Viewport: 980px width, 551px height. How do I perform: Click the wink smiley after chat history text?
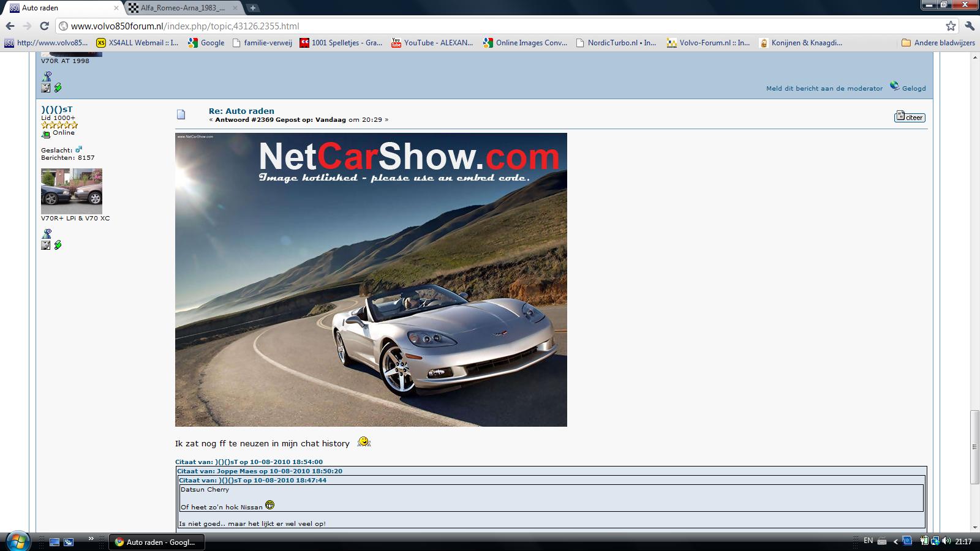click(364, 442)
